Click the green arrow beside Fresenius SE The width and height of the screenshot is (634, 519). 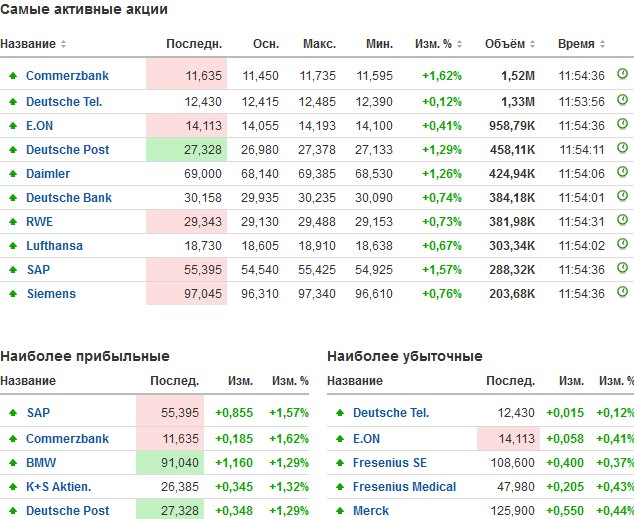tap(339, 463)
